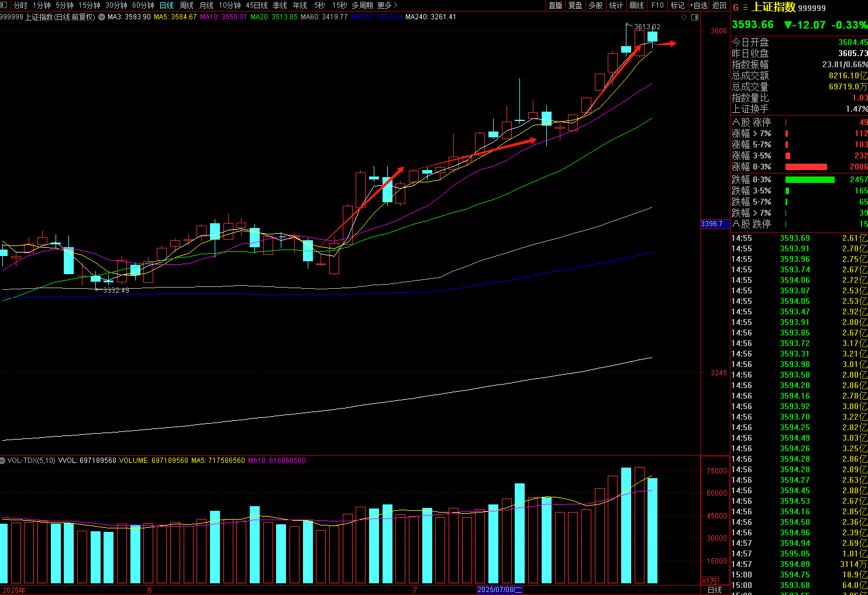Click the 总成交量 row
Viewport: 868px width, 595px height.
coord(800,87)
